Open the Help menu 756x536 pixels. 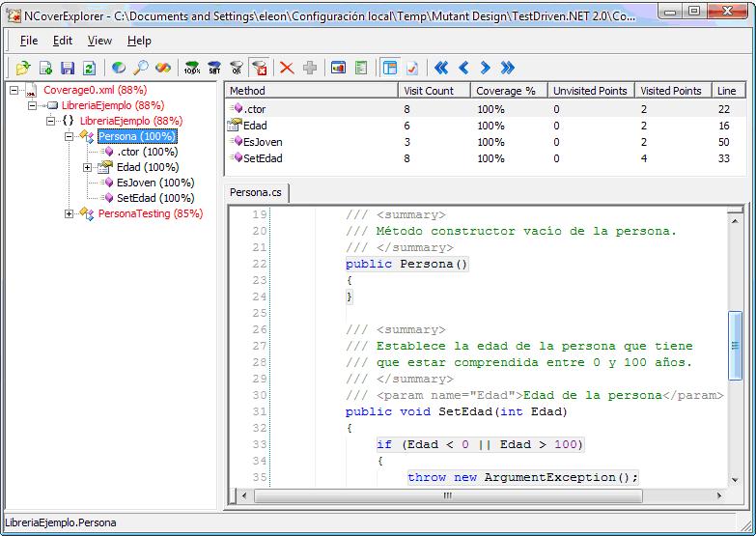pos(139,41)
